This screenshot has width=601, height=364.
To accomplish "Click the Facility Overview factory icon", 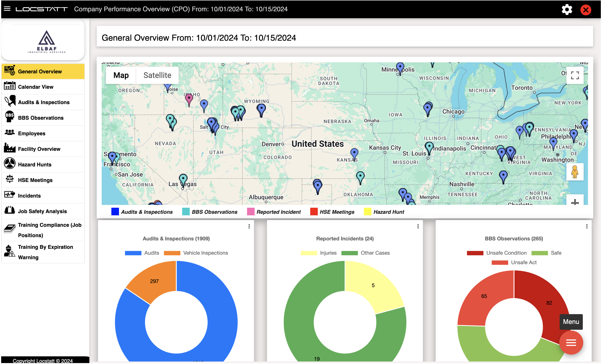I will pos(10,149).
